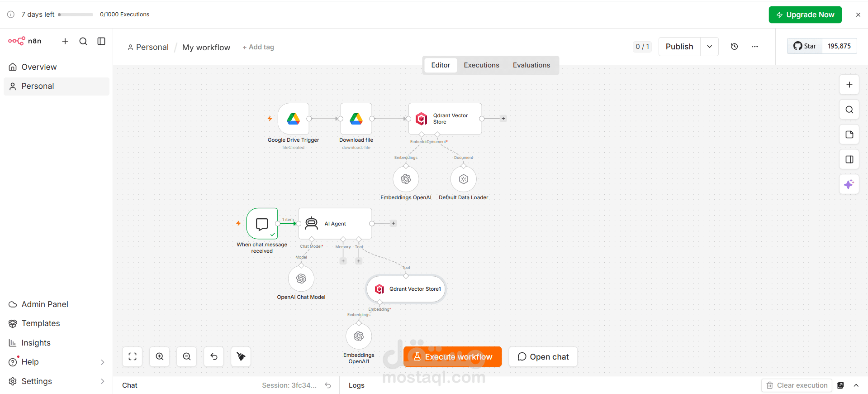This screenshot has width=868, height=394.
Task: Select the OpenAI Chat Model node
Action: coord(301,279)
